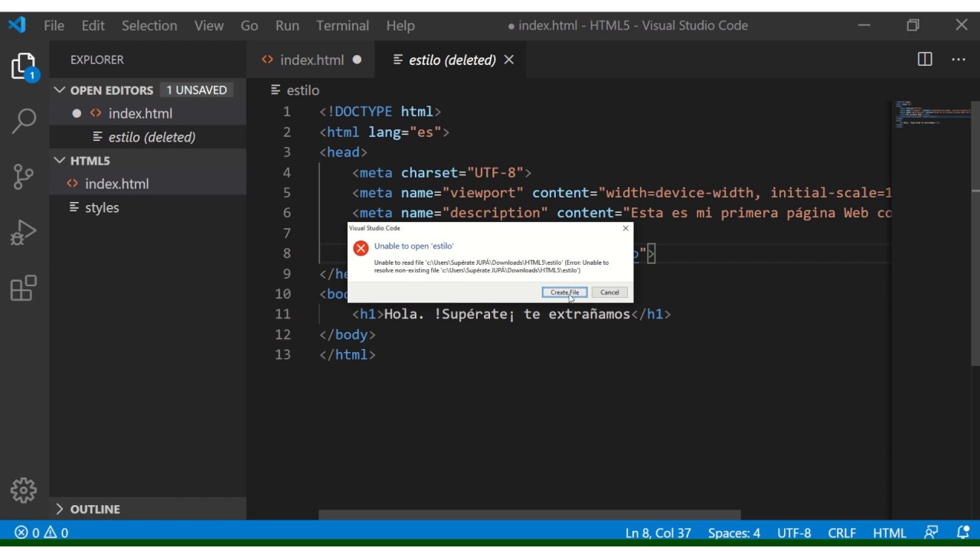
Task: Open the Extensions view
Action: click(x=24, y=289)
